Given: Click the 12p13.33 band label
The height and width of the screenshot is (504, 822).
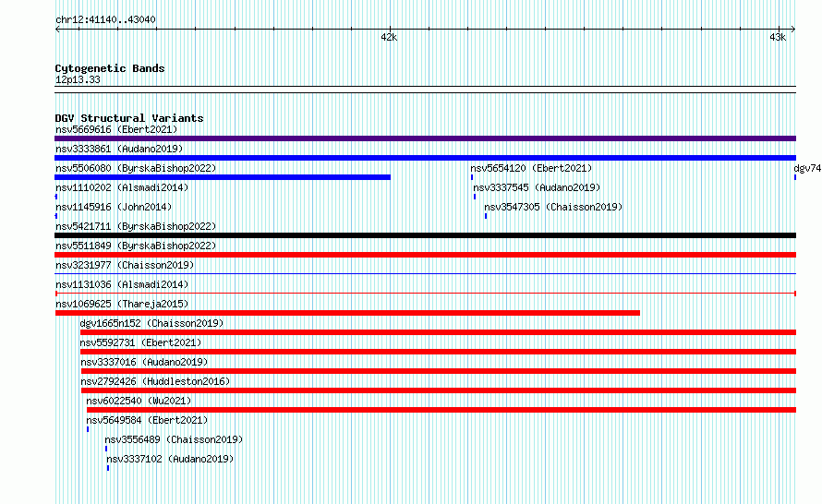Looking at the screenshot, I should pos(78,79).
